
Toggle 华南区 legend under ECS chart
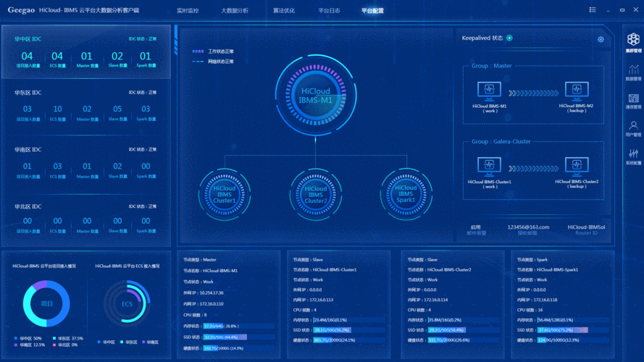pos(151,342)
